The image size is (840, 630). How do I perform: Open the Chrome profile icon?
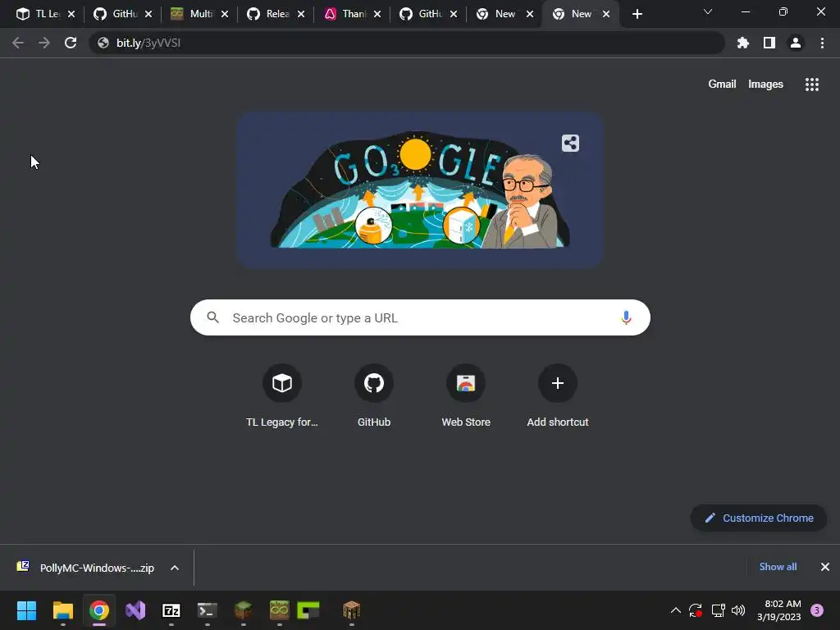(x=796, y=43)
